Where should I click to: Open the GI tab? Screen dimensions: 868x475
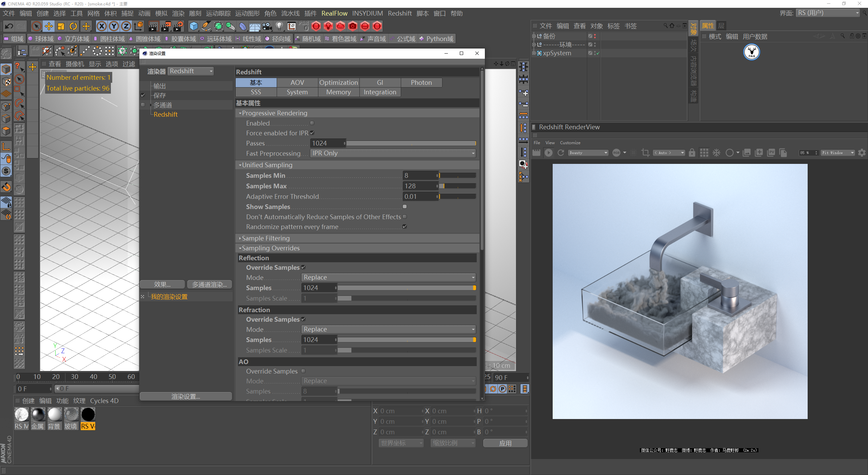pyautogui.click(x=380, y=82)
